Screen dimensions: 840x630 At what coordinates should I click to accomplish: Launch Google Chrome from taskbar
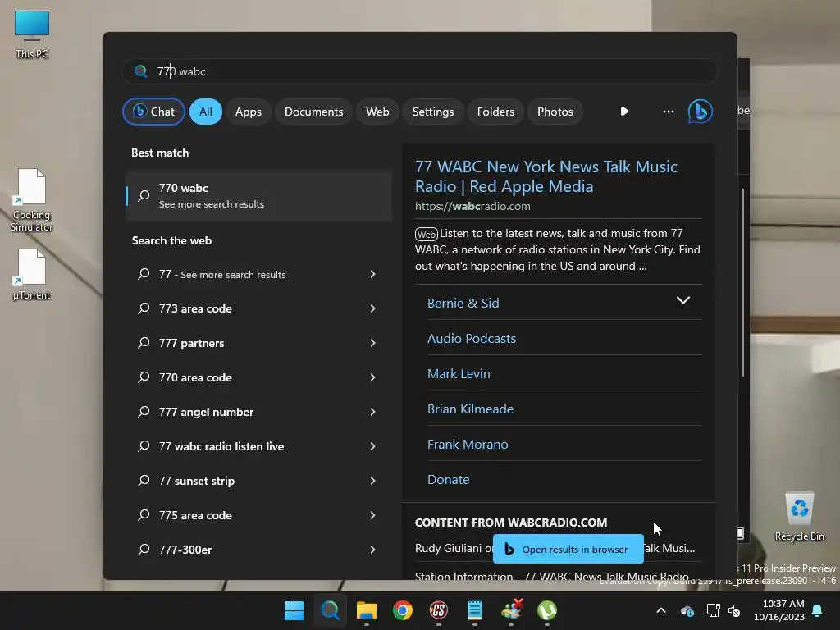coord(402,610)
